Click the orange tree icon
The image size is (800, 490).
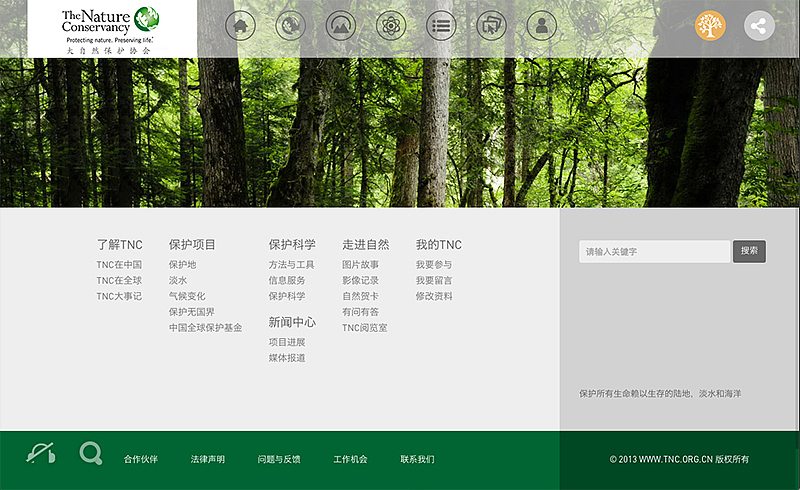710,26
